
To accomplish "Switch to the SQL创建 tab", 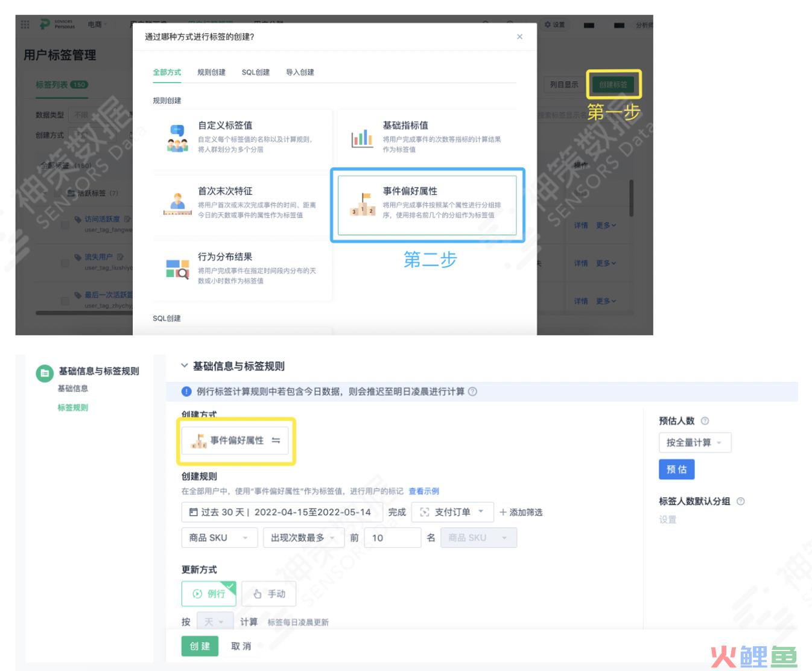I will (x=256, y=72).
